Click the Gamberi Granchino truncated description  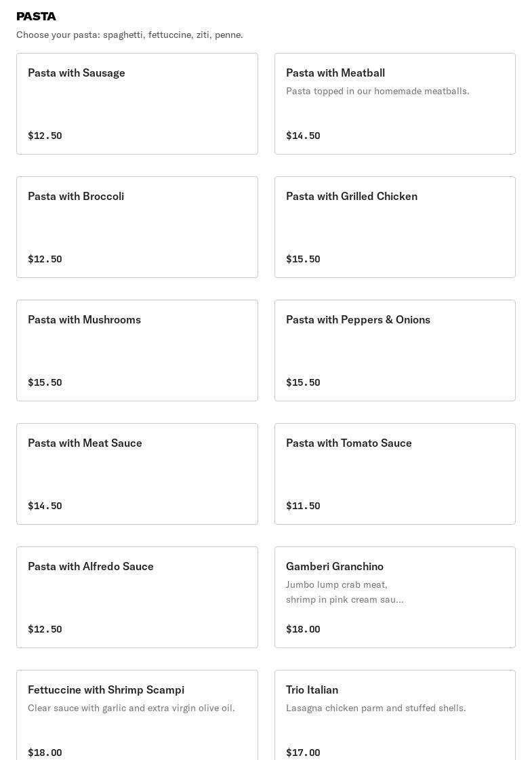point(344,592)
